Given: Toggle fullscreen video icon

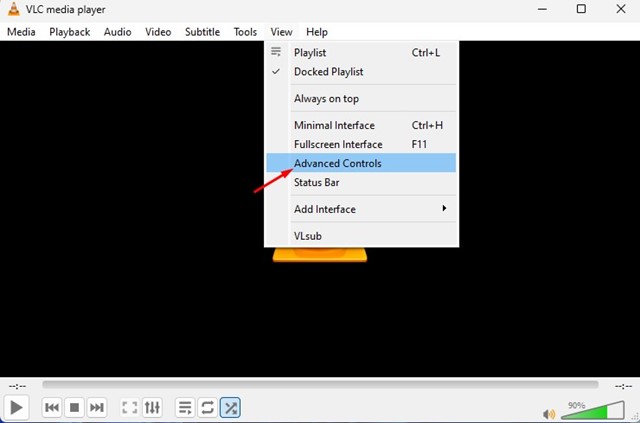Looking at the screenshot, I should pos(130,407).
